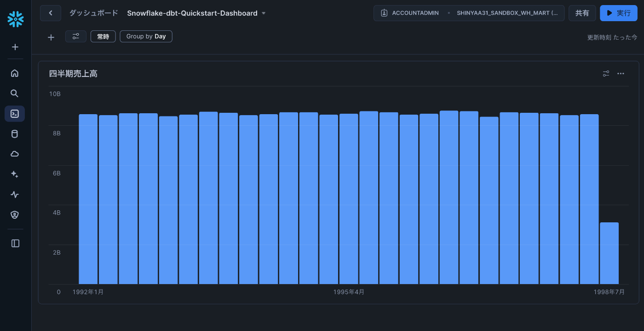This screenshot has width=644, height=331.
Task: Open the Data database icon in the sidebar
Action: tap(15, 134)
